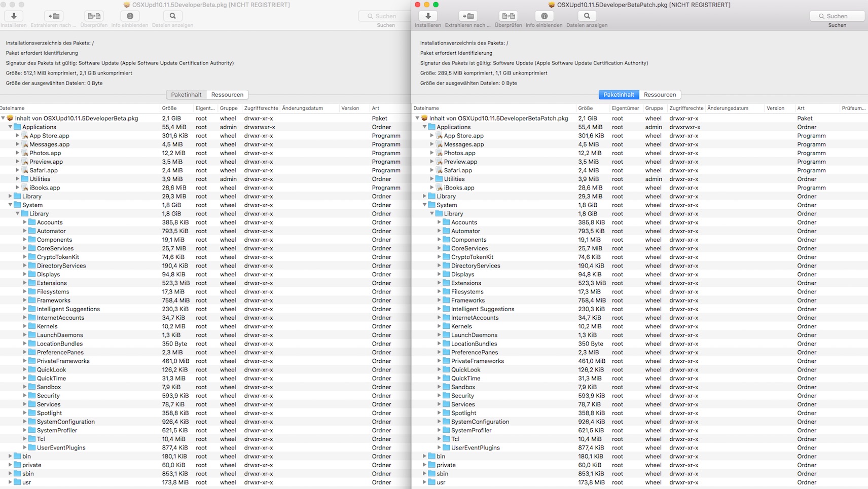
Task: Select PreferencePanes row in left window
Action: click(205, 352)
